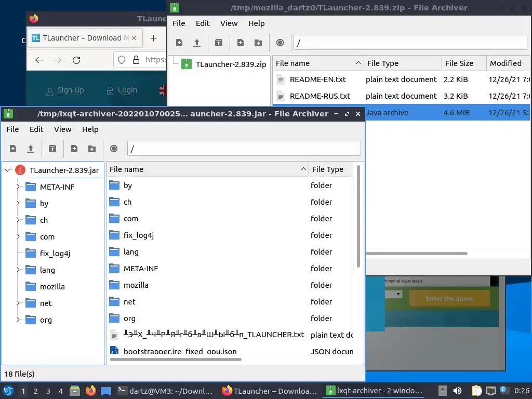Click the Add folder icon in the back zip window toolbar
Image resolution: width=532 pixels, height=399 pixels.
pyautogui.click(x=258, y=43)
